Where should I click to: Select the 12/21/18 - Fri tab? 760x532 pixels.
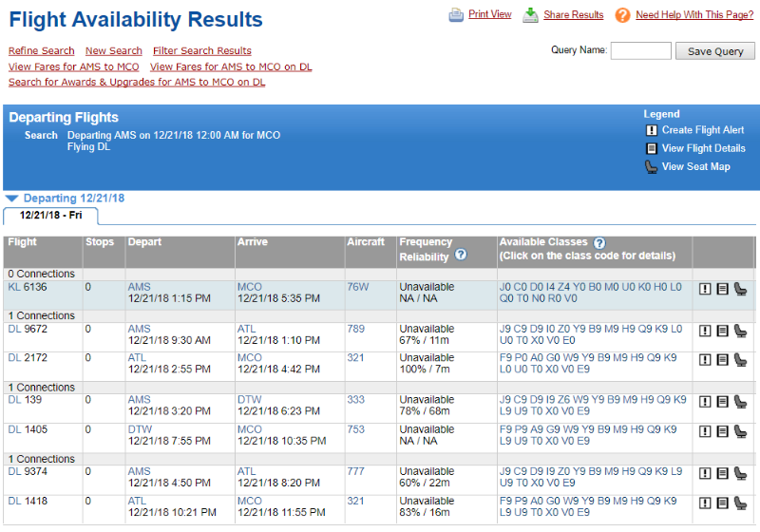(51, 216)
